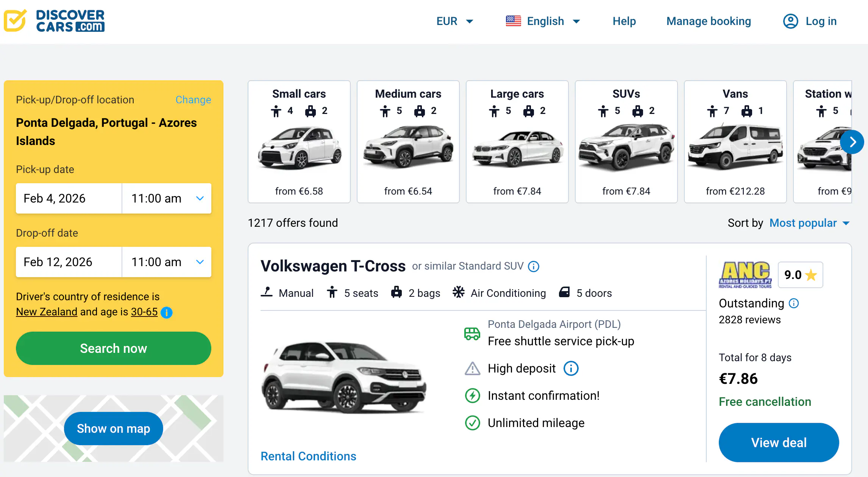Image resolution: width=868 pixels, height=477 pixels.
Task: Click the snowflake Air Conditioning icon
Action: [458, 292]
